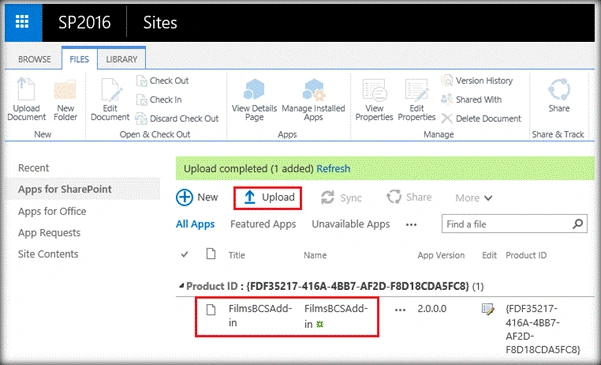The height and width of the screenshot is (365, 601).
Task: Select the Unavailable Apps view
Action: pyautogui.click(x=351, y=224)
